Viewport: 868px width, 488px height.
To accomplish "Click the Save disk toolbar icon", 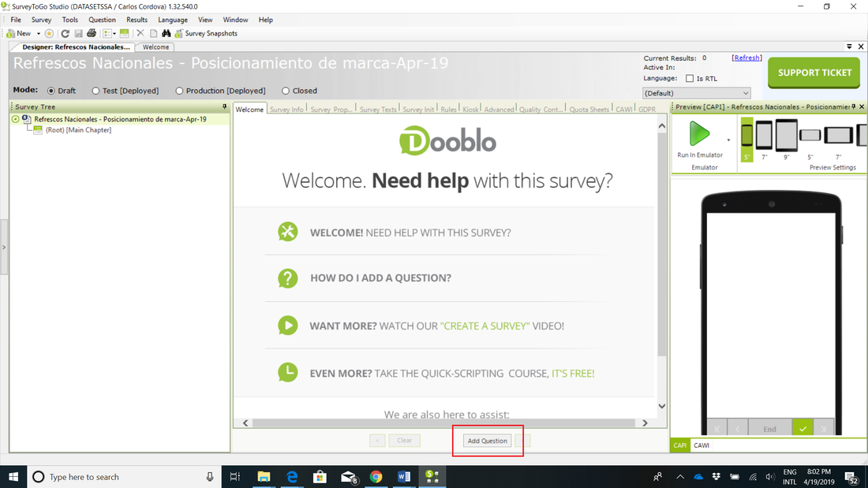I will pos(78,34).
